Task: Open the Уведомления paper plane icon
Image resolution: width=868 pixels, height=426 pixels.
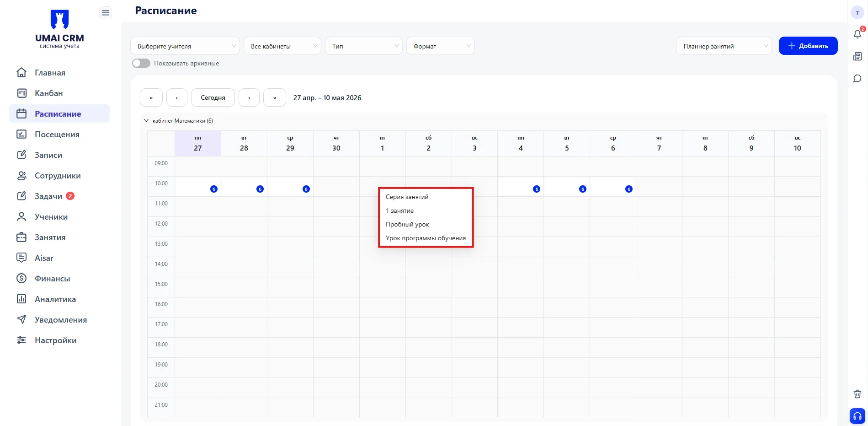Action: point(21,320)
